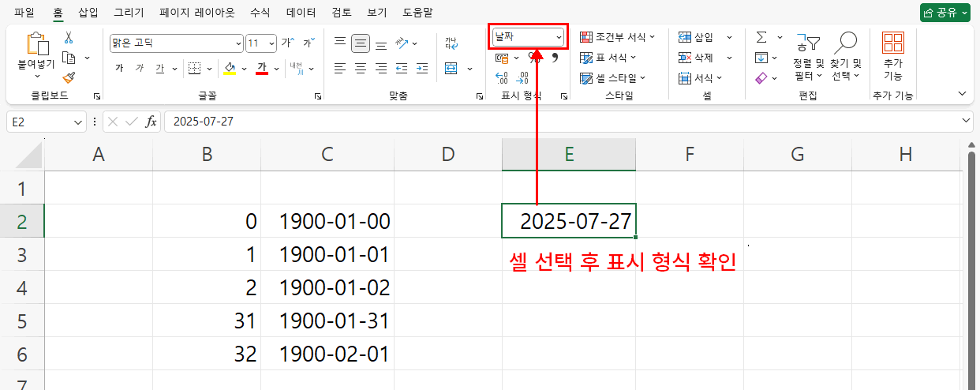Viewport: 980px width, 390px height.
Task: Click the decrease indent icon
Action: point(402,68)
